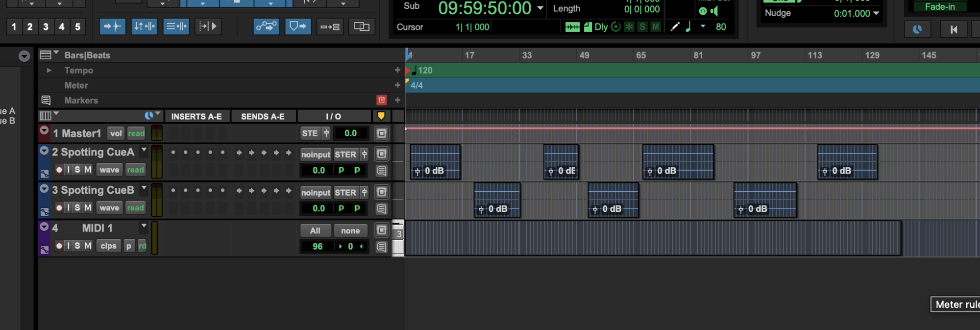Click the yellow marker icon in column header
980x330 pixels.
click(x=381, y=116)
